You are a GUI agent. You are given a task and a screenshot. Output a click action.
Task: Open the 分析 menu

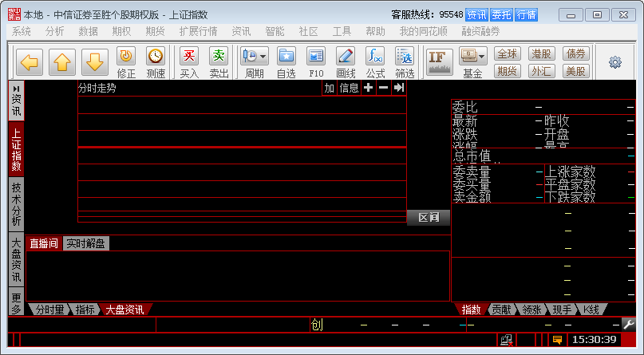click(x=55, y=31)
